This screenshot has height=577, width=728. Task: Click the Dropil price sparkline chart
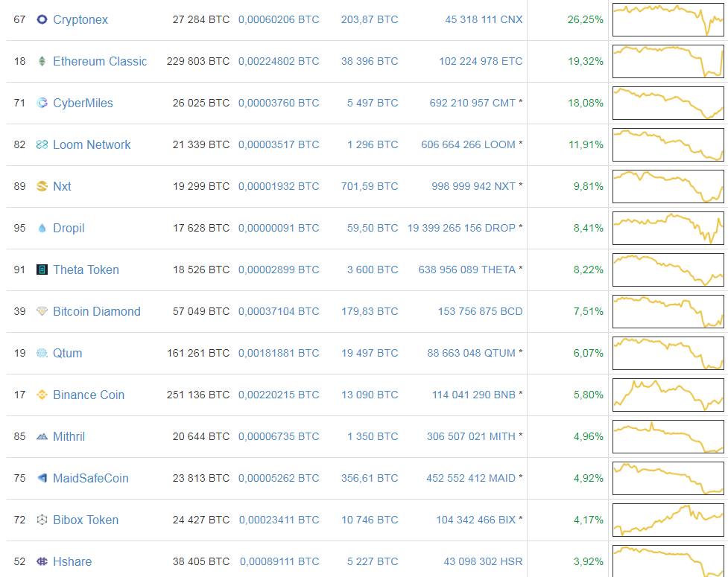[x=668, y=229]
